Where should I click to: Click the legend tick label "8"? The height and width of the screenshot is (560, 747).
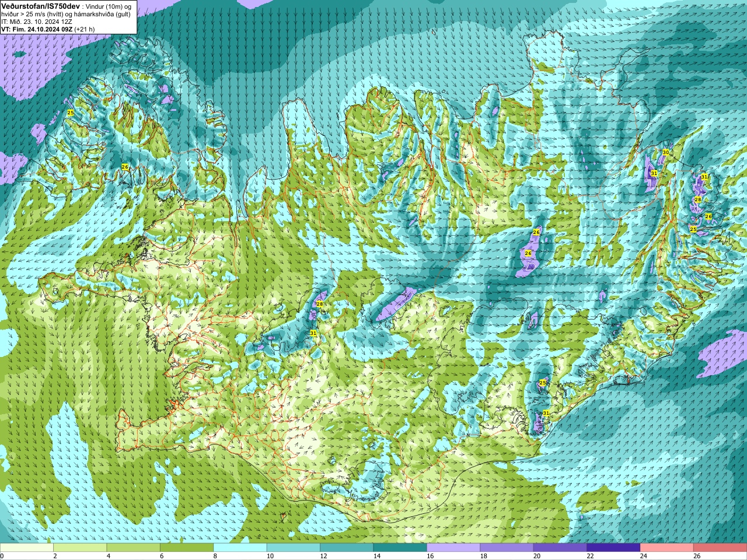[215, 556]
